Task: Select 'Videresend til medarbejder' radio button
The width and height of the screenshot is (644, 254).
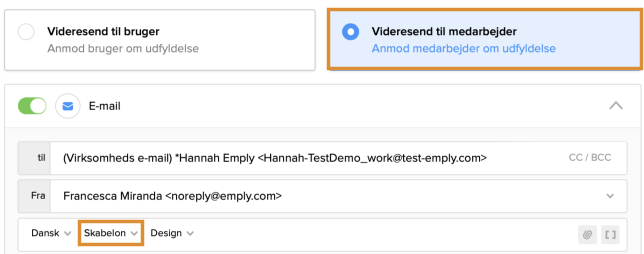Action: [350, 32]
